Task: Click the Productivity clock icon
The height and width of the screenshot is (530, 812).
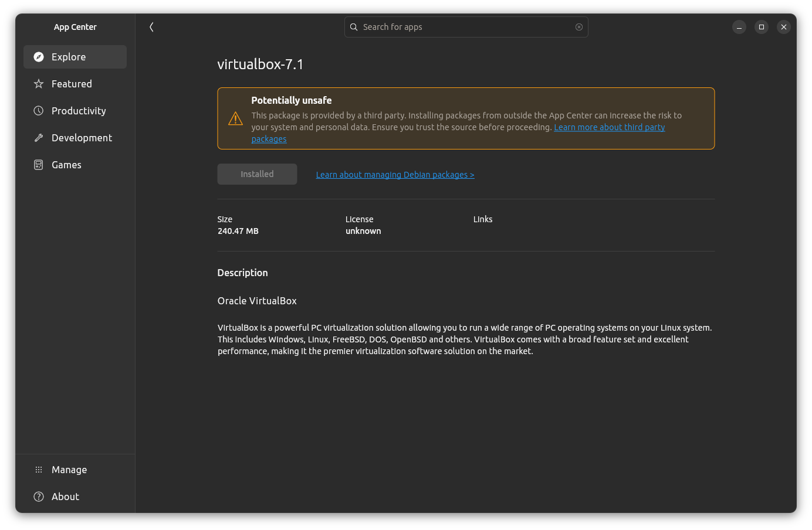Action: tap(39, 111)
